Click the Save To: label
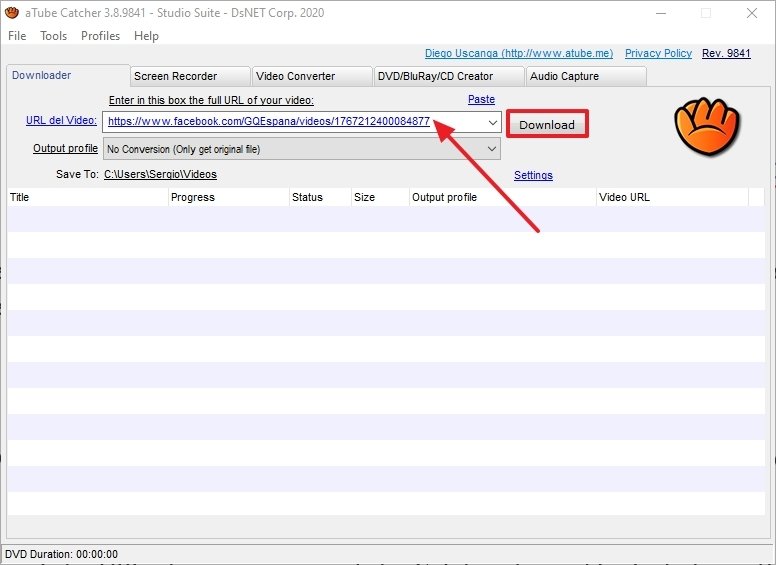The height and width of the screenshot is (565, 776). coord(77,174)
